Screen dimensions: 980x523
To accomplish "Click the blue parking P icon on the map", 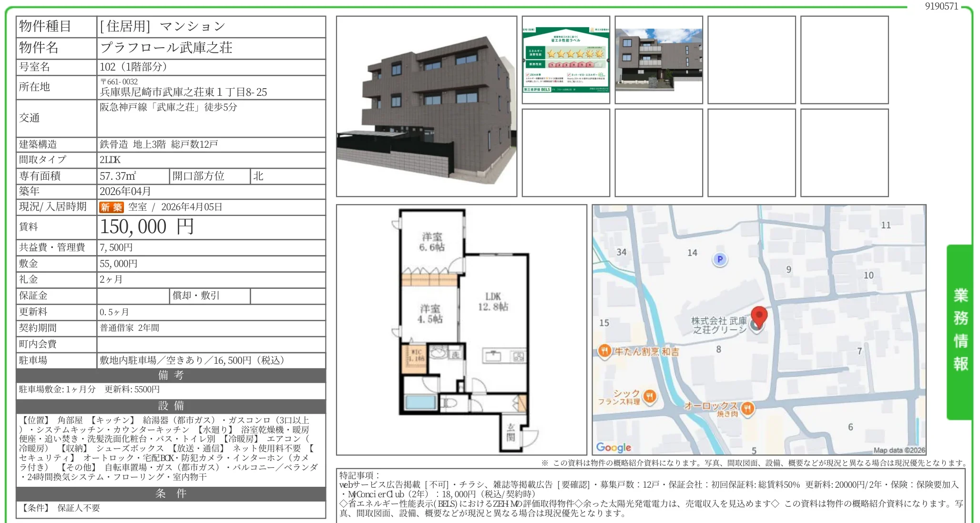I will tap(720, 259).
